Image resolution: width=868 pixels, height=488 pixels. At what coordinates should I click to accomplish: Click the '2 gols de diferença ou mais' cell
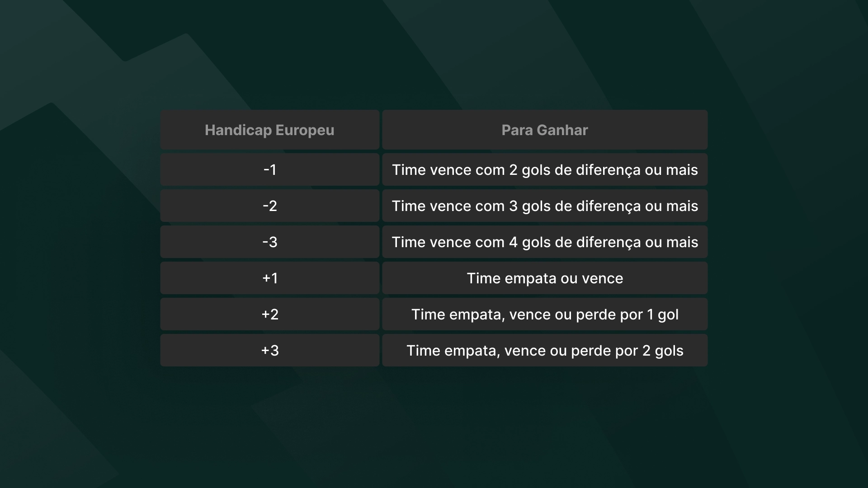[x=544, y=170]
